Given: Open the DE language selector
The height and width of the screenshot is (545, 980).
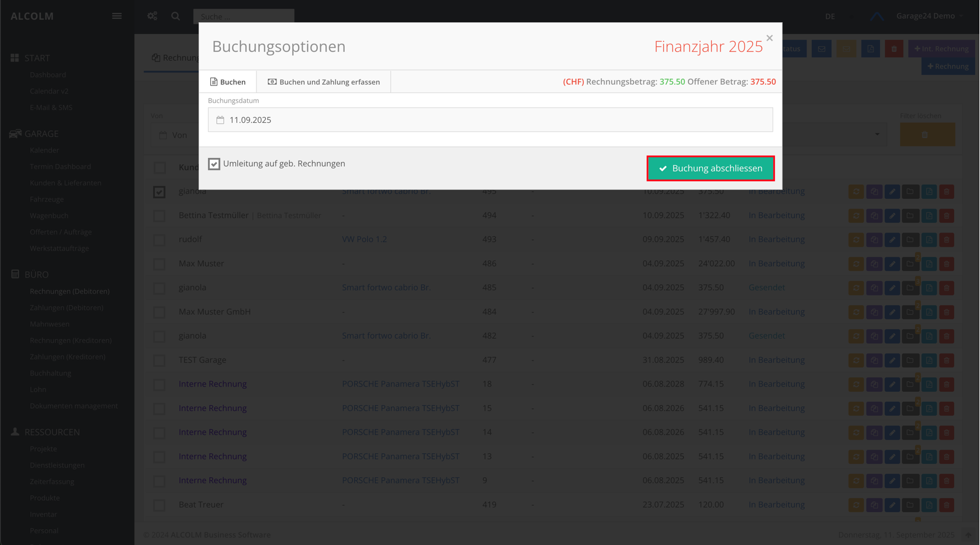Looking at the screenshot, I should pyautogui.click(x=830, y=16).
